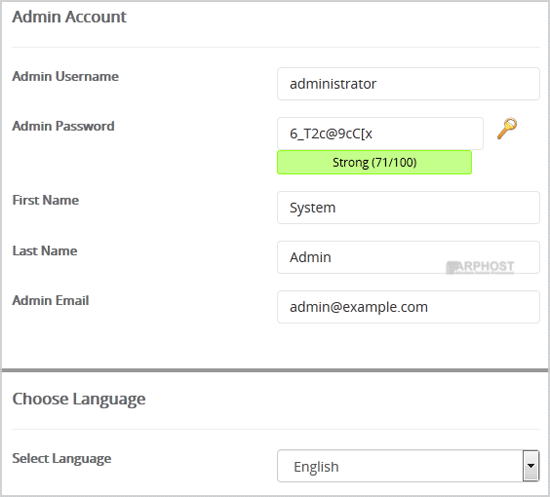Click the First Name field containing System
Viewport: 550px width, 497px height.
(408, 208)
